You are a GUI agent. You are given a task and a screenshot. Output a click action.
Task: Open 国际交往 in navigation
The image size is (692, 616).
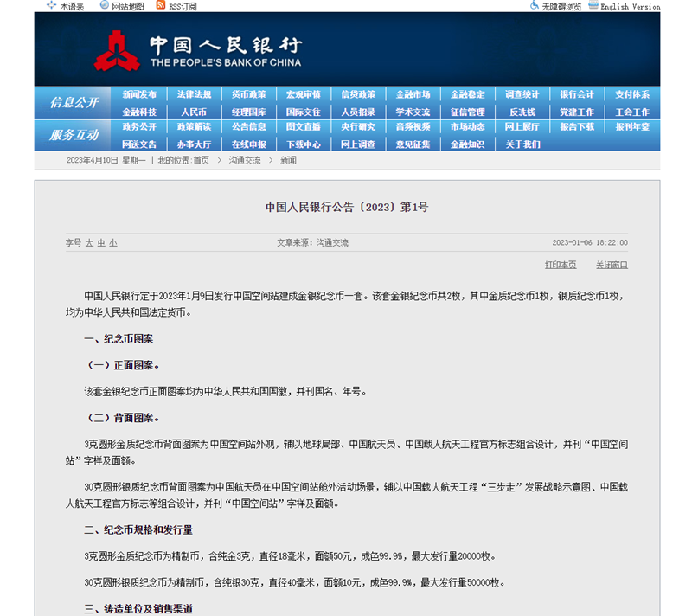click(304, 112)
